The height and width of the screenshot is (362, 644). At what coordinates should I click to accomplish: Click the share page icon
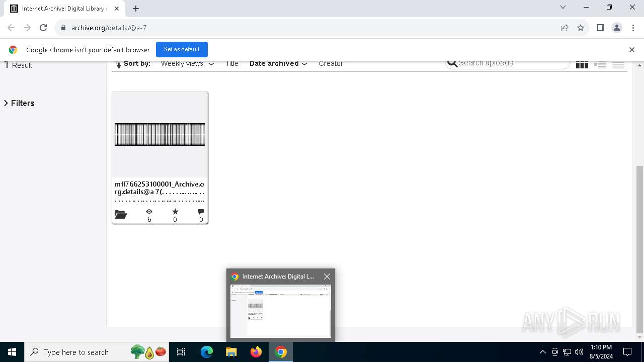pyautogui.click(x=565, y=28)
